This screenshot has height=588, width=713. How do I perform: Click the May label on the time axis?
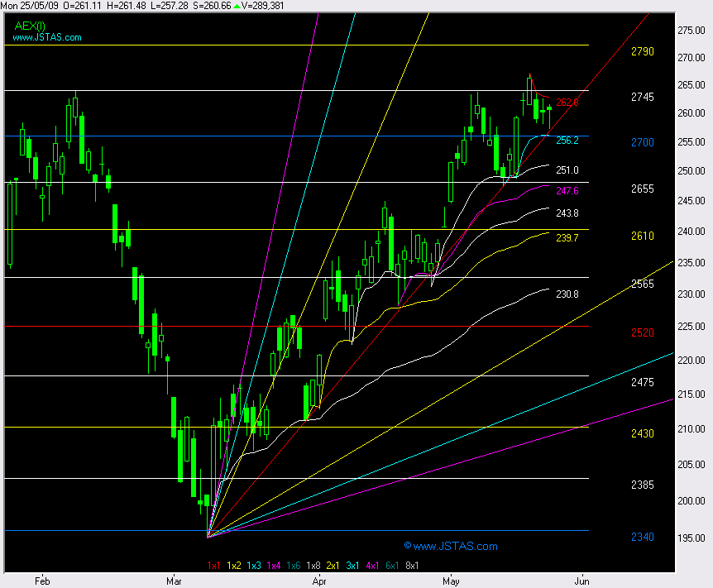tap(451, 581)
